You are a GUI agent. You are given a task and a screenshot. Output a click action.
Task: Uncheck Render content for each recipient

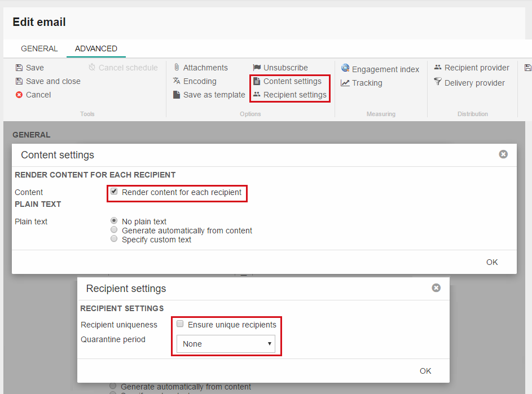pos(115,192)
